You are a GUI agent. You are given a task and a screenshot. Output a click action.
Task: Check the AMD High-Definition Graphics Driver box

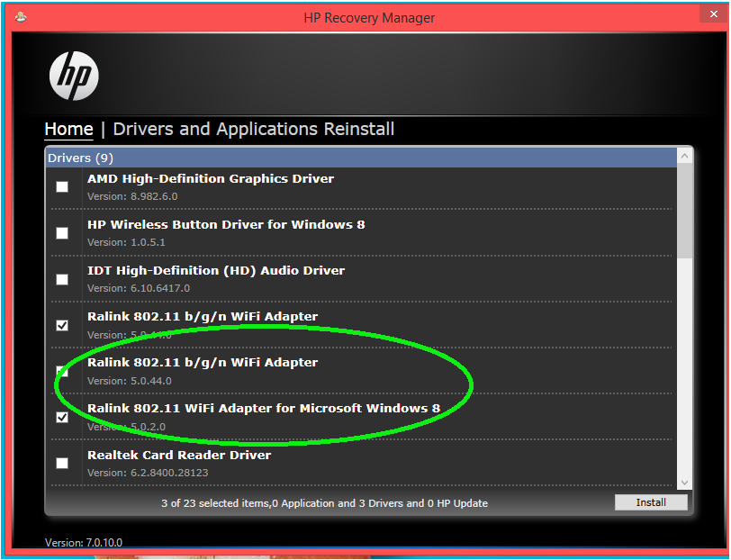coord(62,187)
